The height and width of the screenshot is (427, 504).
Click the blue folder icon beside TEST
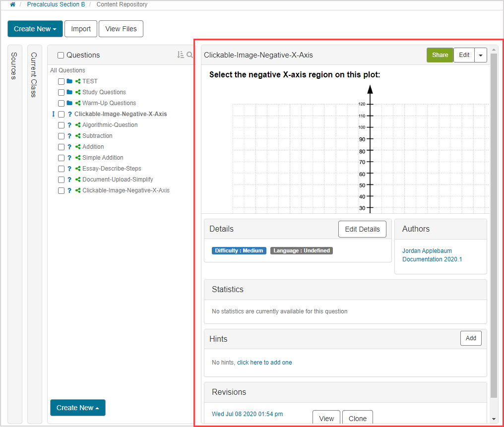pos(69,81)
